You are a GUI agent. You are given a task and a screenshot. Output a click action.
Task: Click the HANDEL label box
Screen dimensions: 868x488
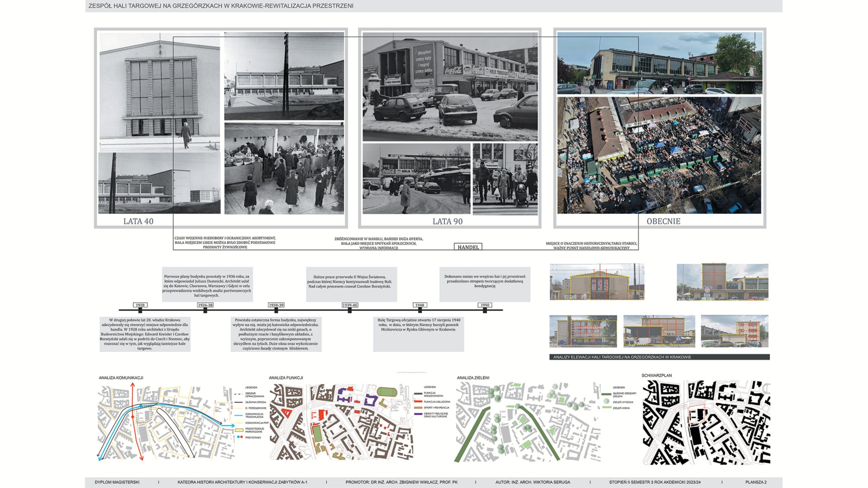pyautogui.click(x=468, y=247)
